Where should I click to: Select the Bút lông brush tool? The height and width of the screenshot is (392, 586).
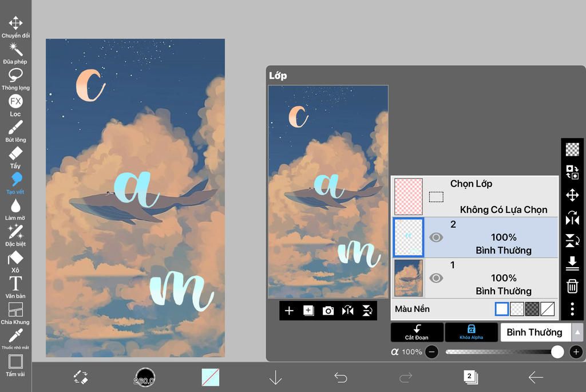coord(15,132)
